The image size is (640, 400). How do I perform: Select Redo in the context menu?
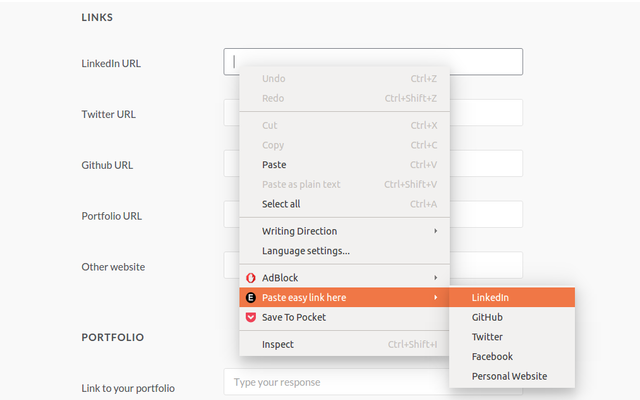344,98
